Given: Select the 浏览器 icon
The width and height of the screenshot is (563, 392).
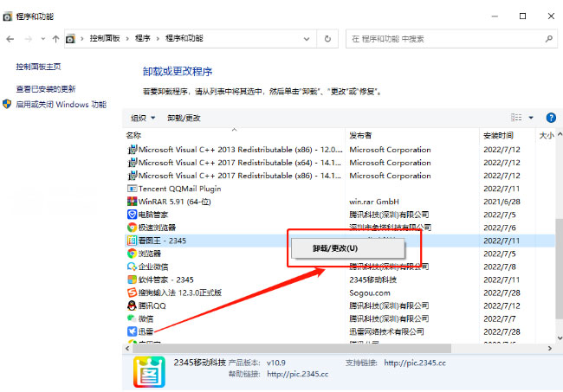Looking at the screenshot, I should tap(133, 254).
